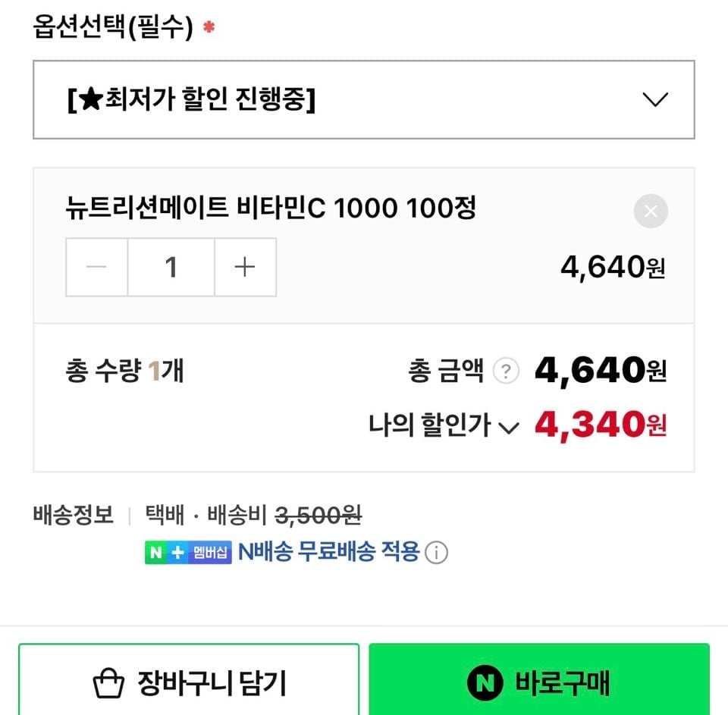Click the Naver N logo in 바로구매

pos(485,684)
